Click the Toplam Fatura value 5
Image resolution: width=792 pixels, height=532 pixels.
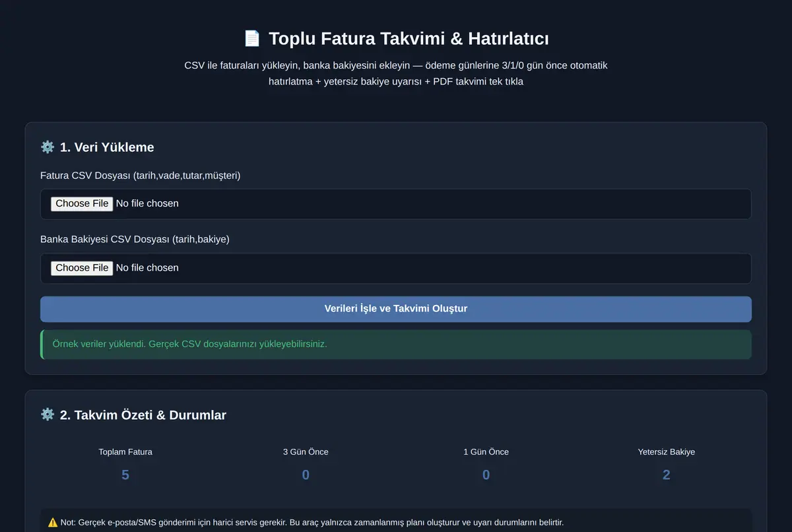125,475
